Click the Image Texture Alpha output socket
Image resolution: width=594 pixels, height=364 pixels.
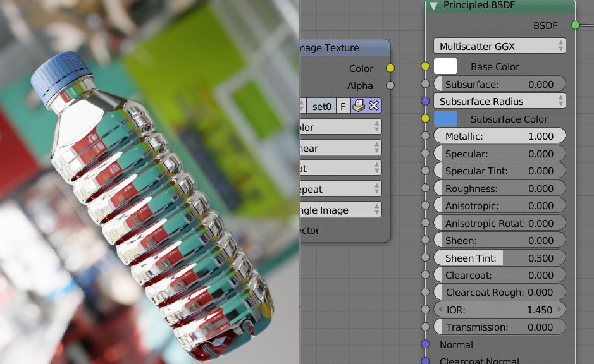pos(390,85)
